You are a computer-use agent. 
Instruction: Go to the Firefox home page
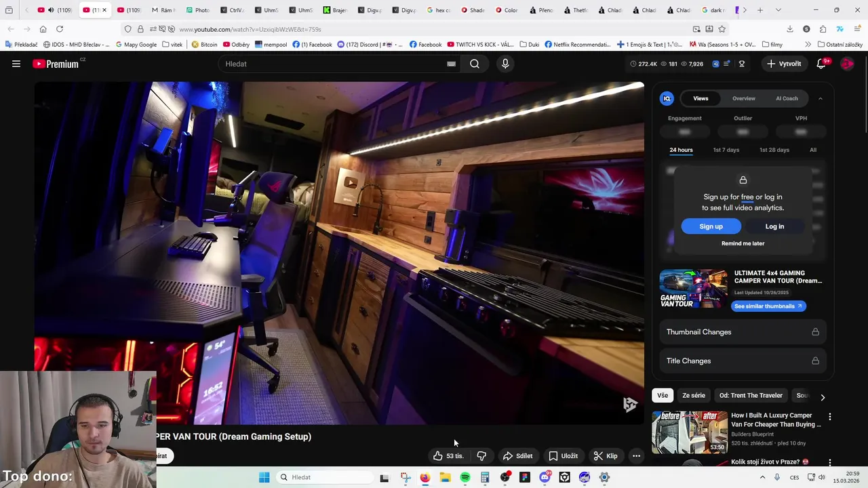pos(43,29)
